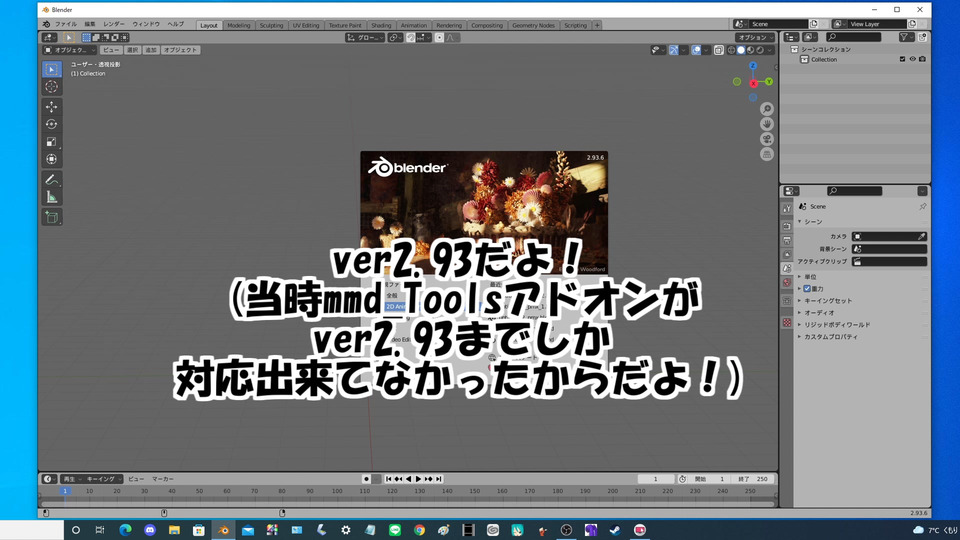The image size is (960, 540).
Task: Toggle the camera view icon in viewport
Action: [767, 139]
